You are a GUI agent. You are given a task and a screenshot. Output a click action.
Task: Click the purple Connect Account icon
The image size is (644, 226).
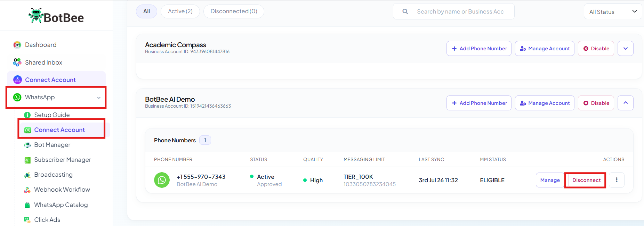17,80
